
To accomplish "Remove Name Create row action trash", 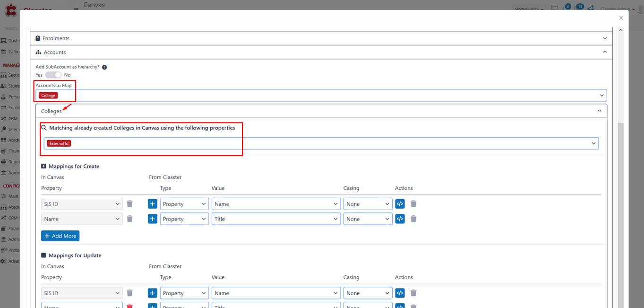I will [x=413, y=219].
